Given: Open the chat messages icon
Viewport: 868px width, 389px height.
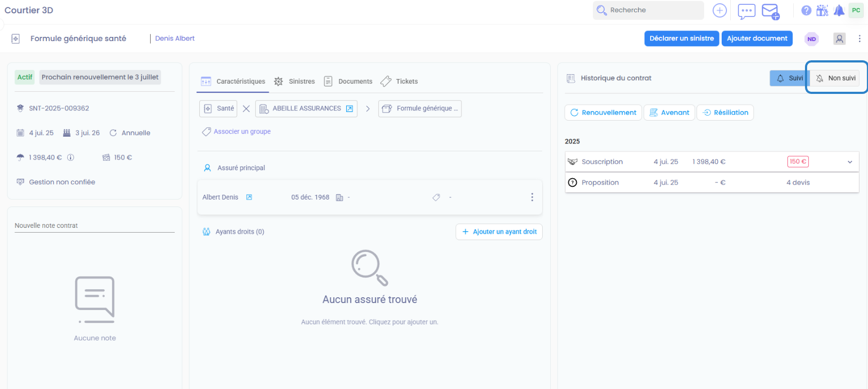Looking at the screenshot, I should click(x=746, y=11).
